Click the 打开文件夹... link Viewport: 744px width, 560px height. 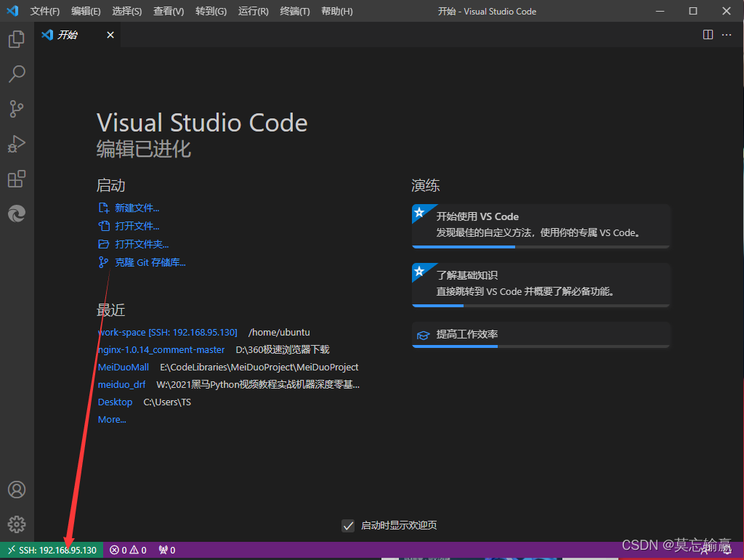click(142, 244)
